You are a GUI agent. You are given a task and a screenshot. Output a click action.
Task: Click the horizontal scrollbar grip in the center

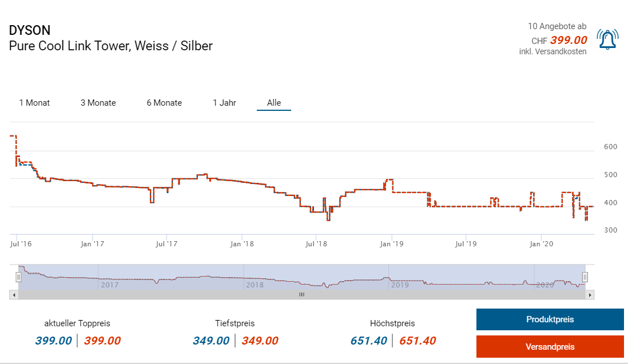coord(301,295)
